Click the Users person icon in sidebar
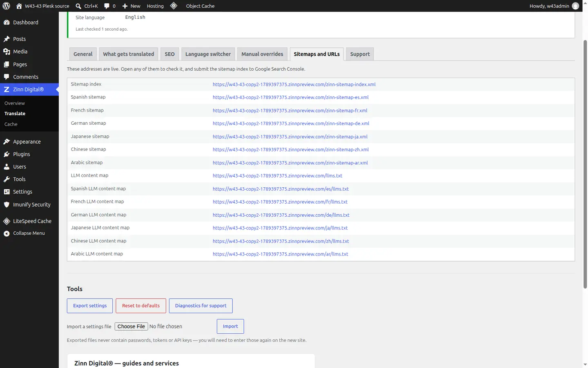The height and width of the screenshot is (368, 588). [7, 167]
